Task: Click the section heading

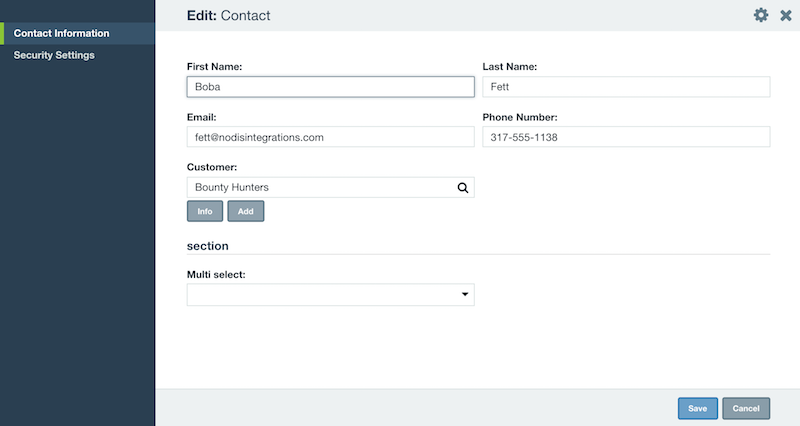Action: coord(208,246)
